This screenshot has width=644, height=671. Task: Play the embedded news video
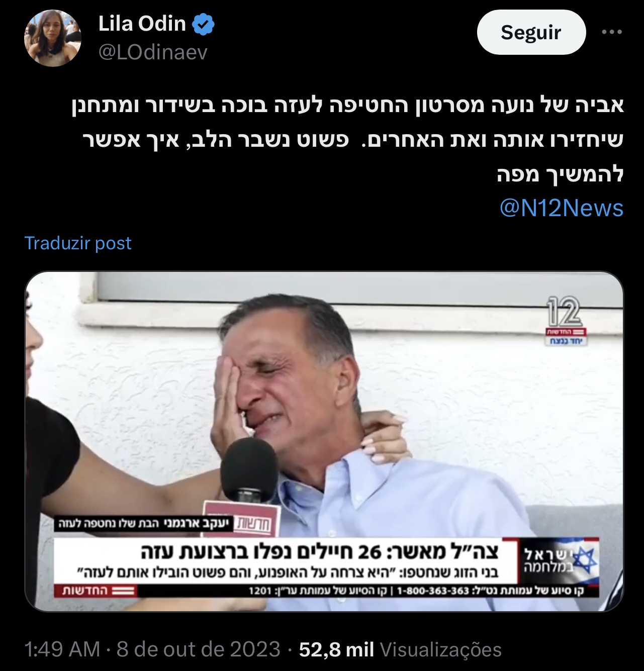(324, 441)
